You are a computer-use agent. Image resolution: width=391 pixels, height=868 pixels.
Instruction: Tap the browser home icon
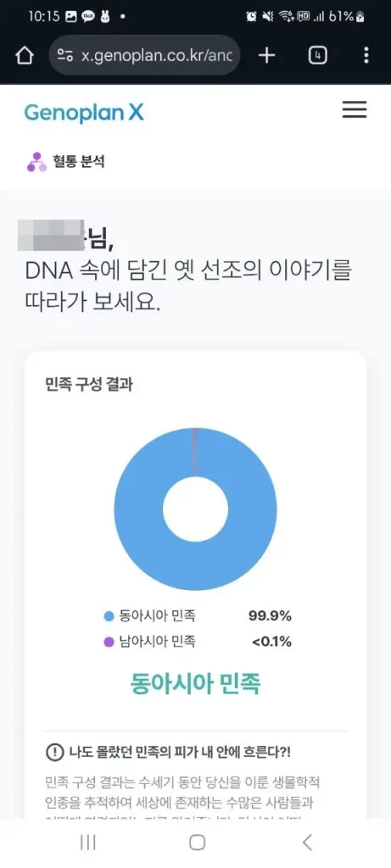(x=25, y=55)
